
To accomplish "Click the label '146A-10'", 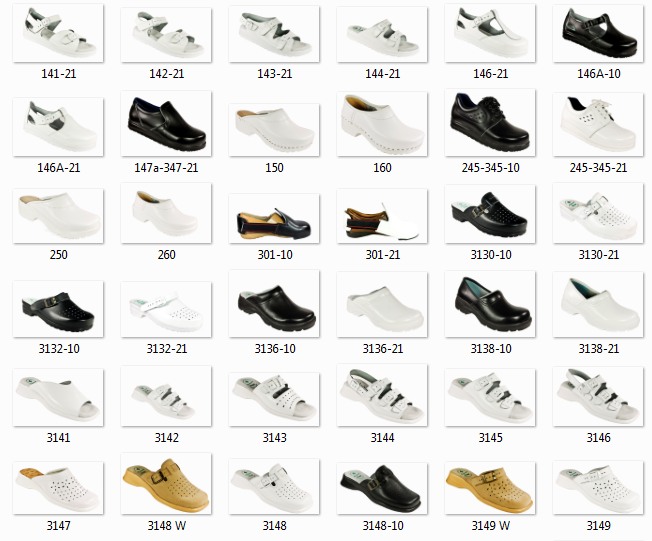I will 598,74.
